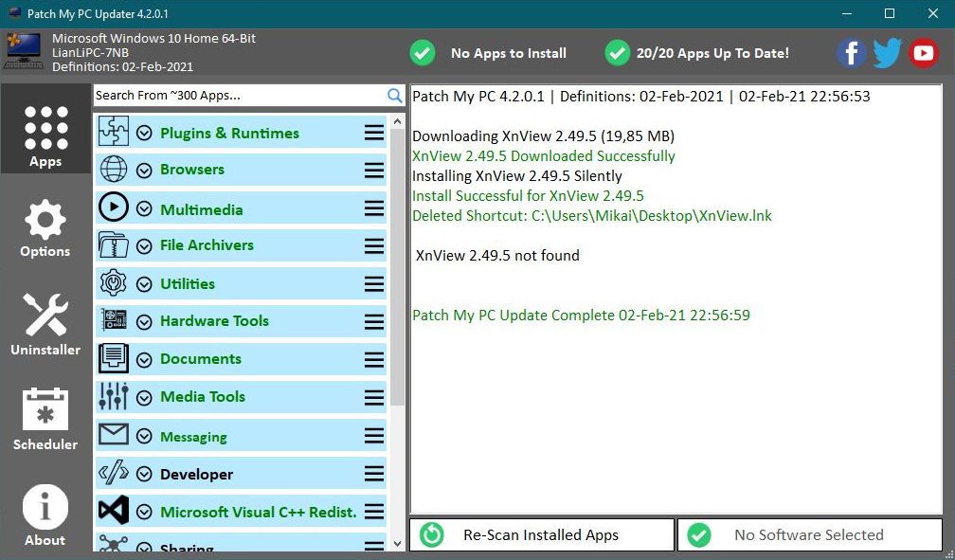Click the Browsers globe icon
Screen dimensions: 955x560
coord(114,169)
